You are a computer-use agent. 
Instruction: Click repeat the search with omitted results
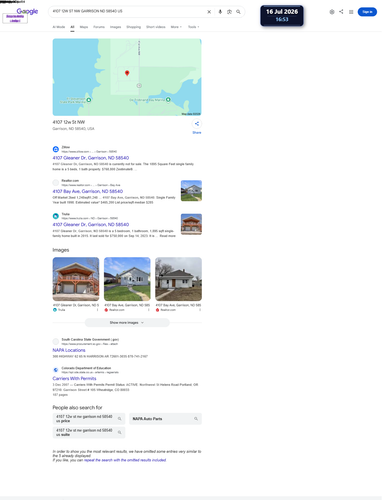tap(125, 460)
